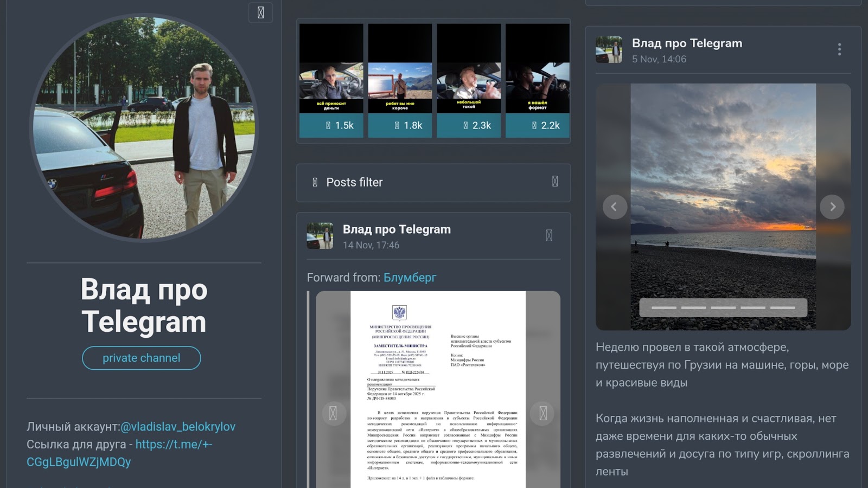The image size is (868, 488).
Task: Click the carousel slide indicator bar
Action: coord(723,307)
